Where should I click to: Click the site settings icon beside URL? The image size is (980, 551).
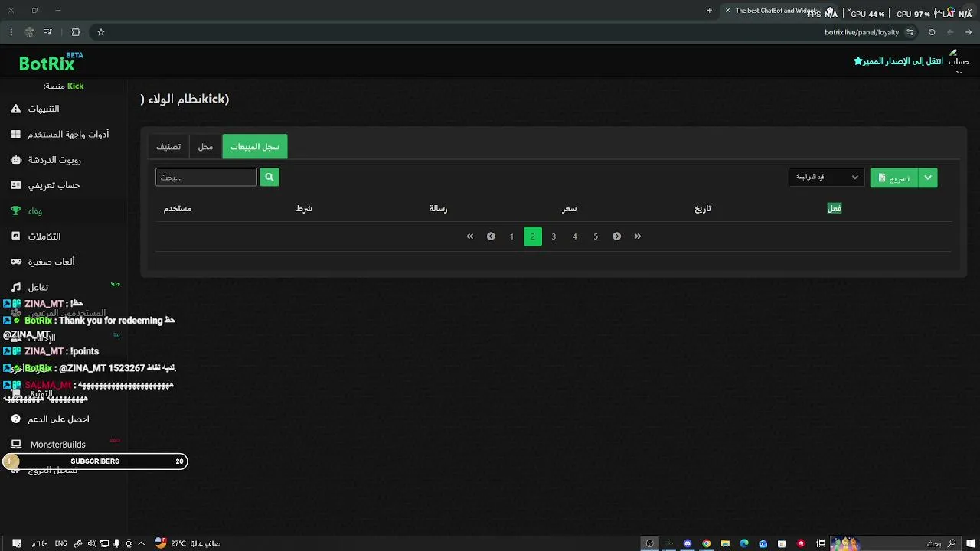tap(910, 32)
